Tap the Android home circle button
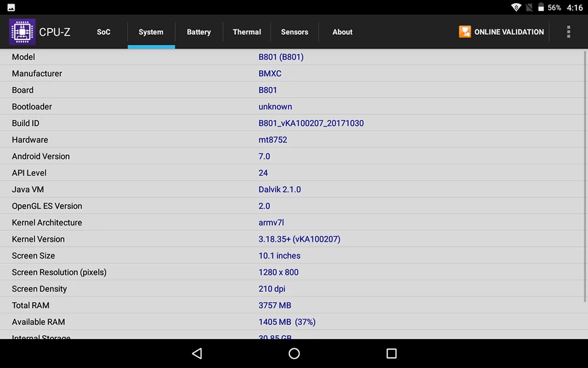This screenshot has width=588, height=368. [x=294, y=353]
